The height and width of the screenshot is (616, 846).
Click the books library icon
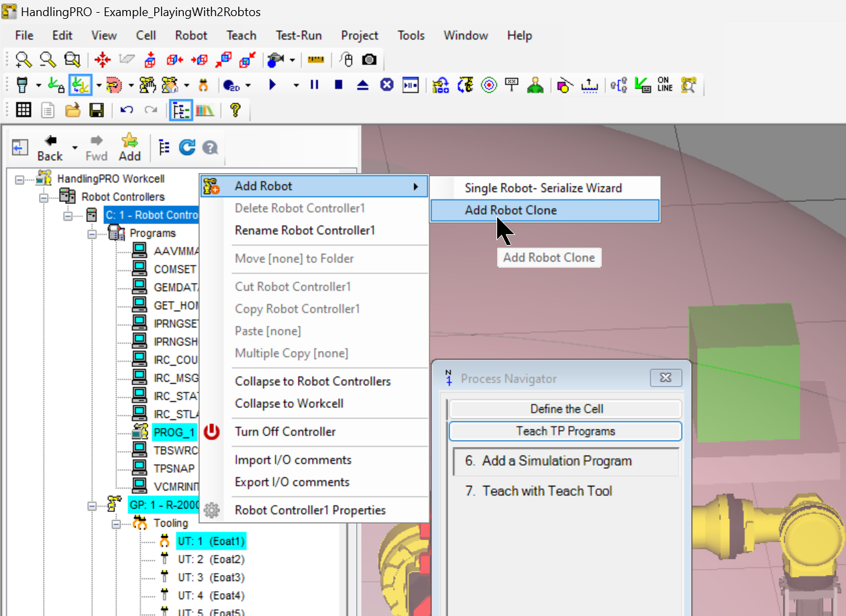click(205, 110)
